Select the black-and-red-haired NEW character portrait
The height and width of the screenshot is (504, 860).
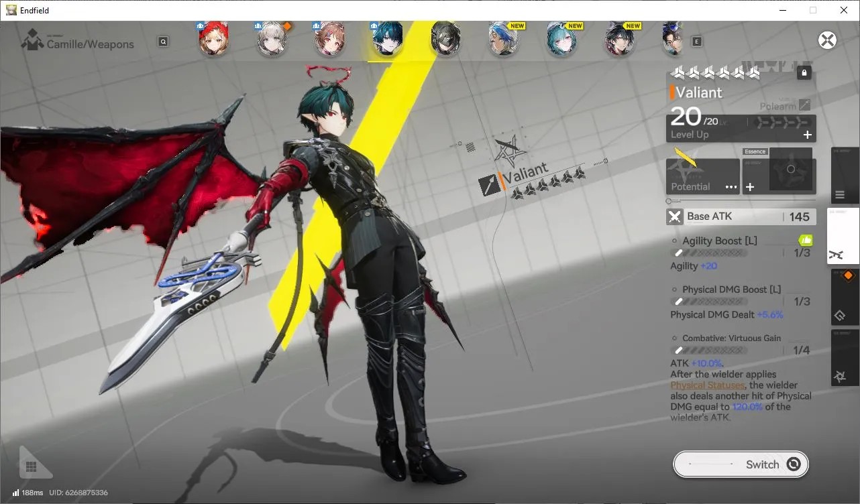pos(620,39)
